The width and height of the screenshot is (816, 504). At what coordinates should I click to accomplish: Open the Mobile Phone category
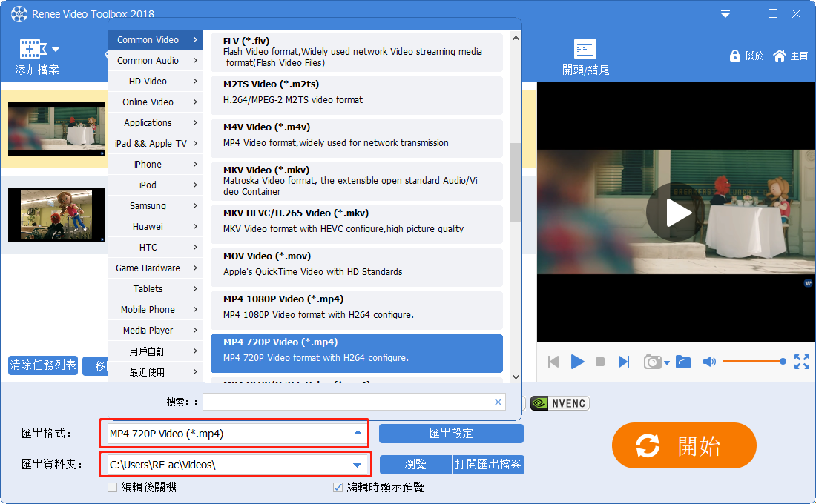point(155,310)
